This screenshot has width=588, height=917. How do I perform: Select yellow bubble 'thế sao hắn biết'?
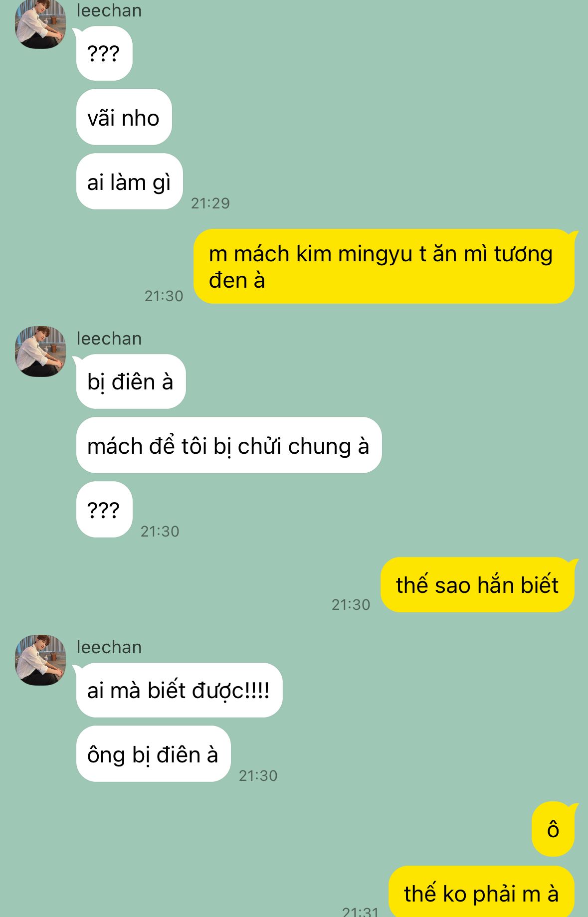[477, 584]
